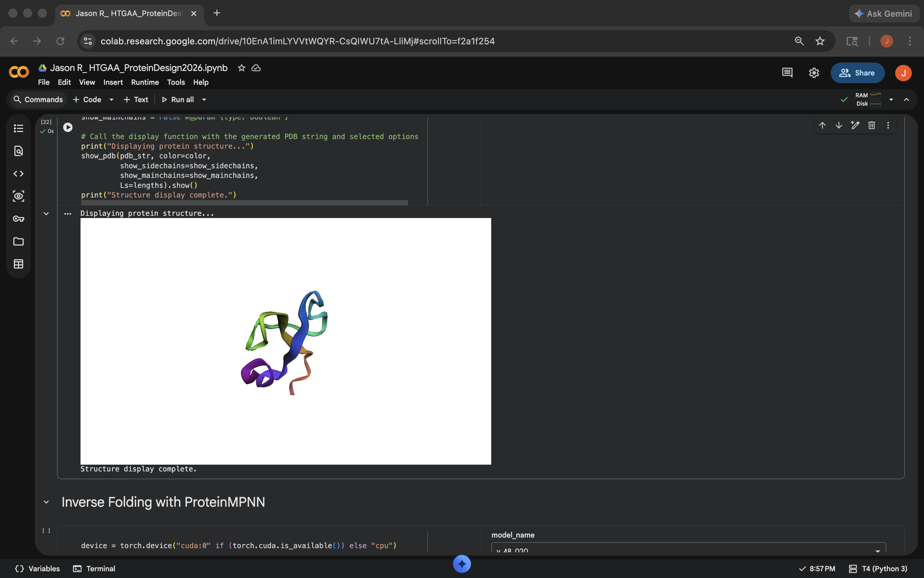Click Run all button
Image resolution: width=924 pixels, height=578 pixels.
[177, 100]
